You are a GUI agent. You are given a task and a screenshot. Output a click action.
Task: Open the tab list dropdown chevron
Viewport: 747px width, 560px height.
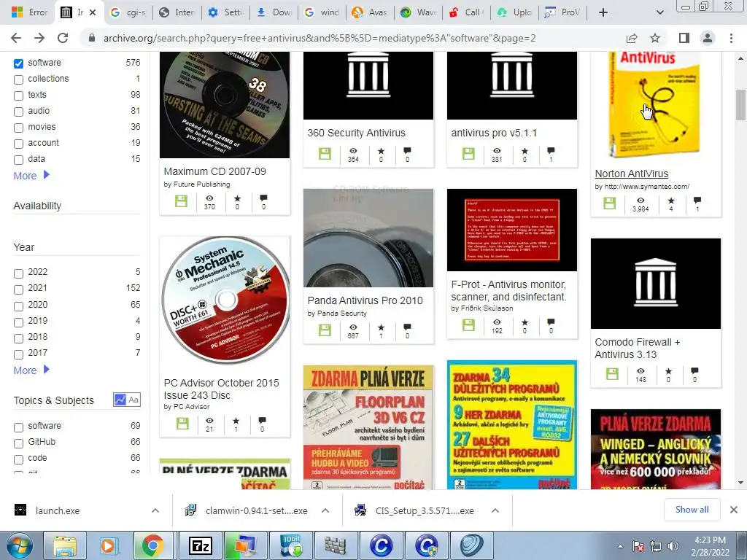[659, 12]
